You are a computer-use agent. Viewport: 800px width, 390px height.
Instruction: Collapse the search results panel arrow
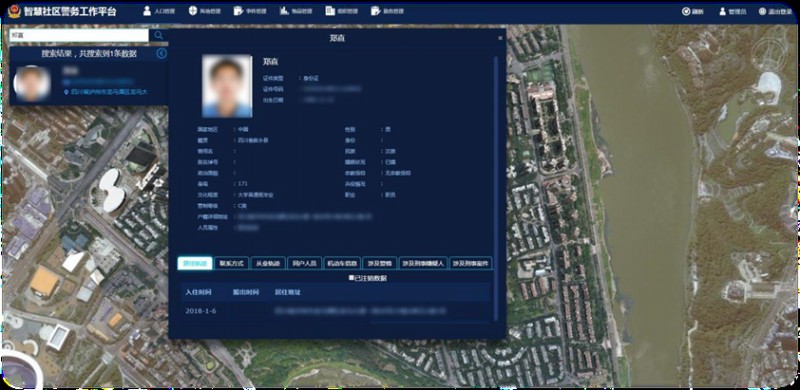(161, 53)
